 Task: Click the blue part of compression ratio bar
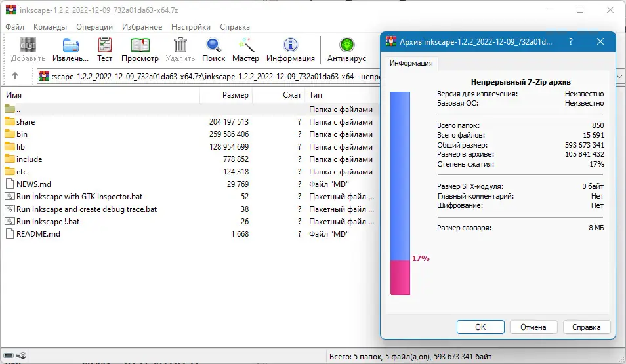coord(400,176)
